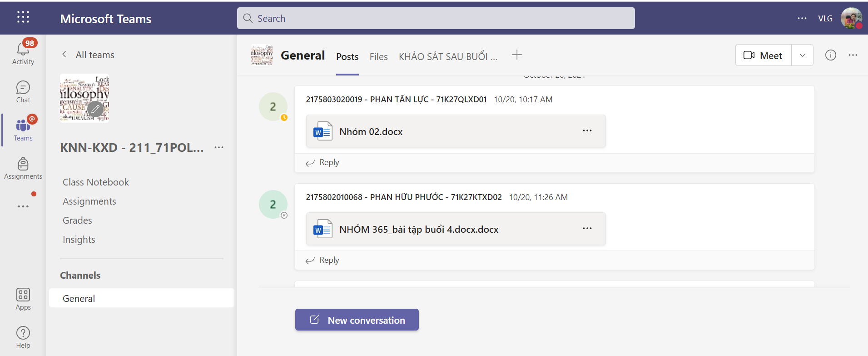This screenshot has height=356, width=868.
Task: Open NHÓM 365_bài tập buổi 4.docx.docx
Action: pos(456,229)
